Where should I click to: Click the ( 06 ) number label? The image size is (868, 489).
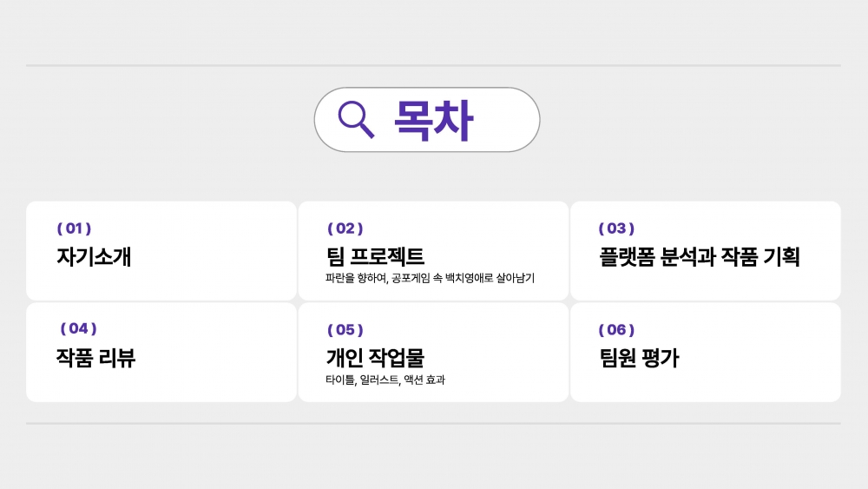click(616, 329)
